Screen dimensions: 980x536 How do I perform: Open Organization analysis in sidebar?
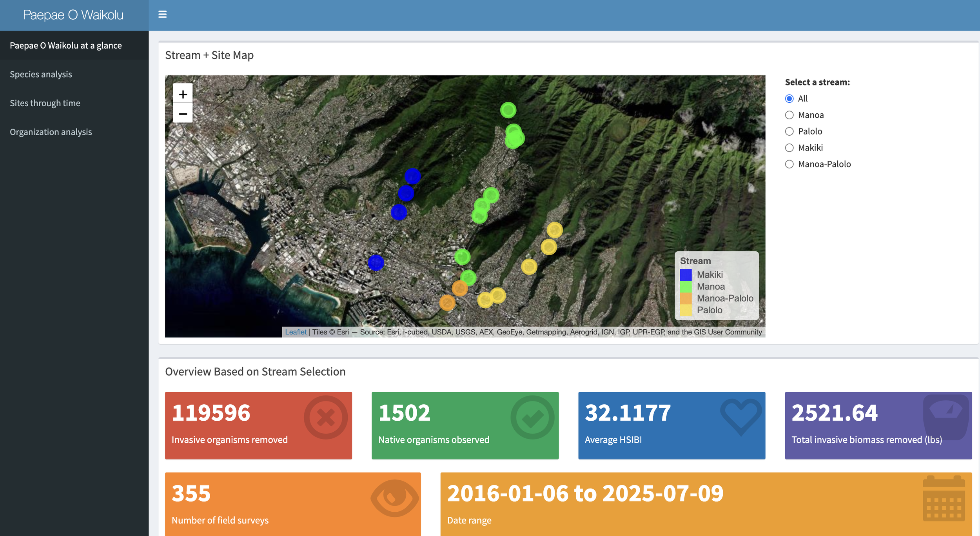[51, 132]
